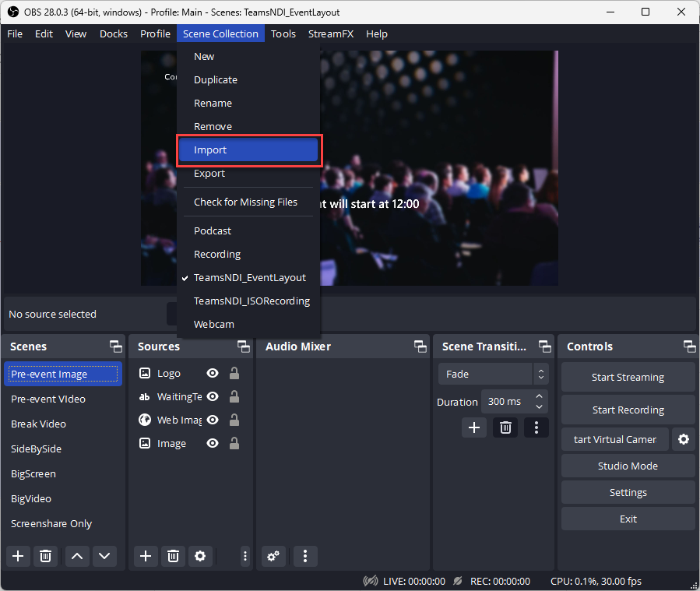Screen dimensions: 700x591
Task: Remove selected scene with trash icon
Action: 45,556
